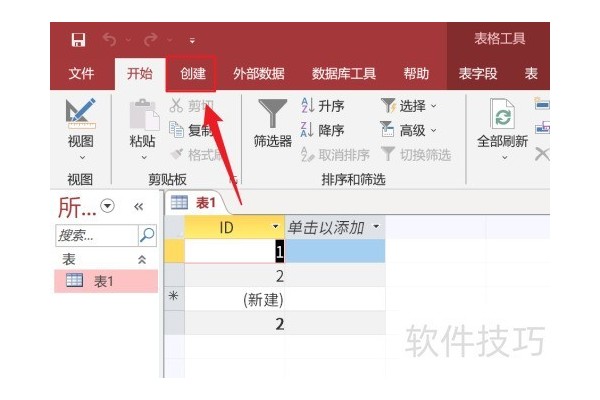Click the new record asterisk row selector
Viewport: 600px width, 400px height.
point(174,299)
